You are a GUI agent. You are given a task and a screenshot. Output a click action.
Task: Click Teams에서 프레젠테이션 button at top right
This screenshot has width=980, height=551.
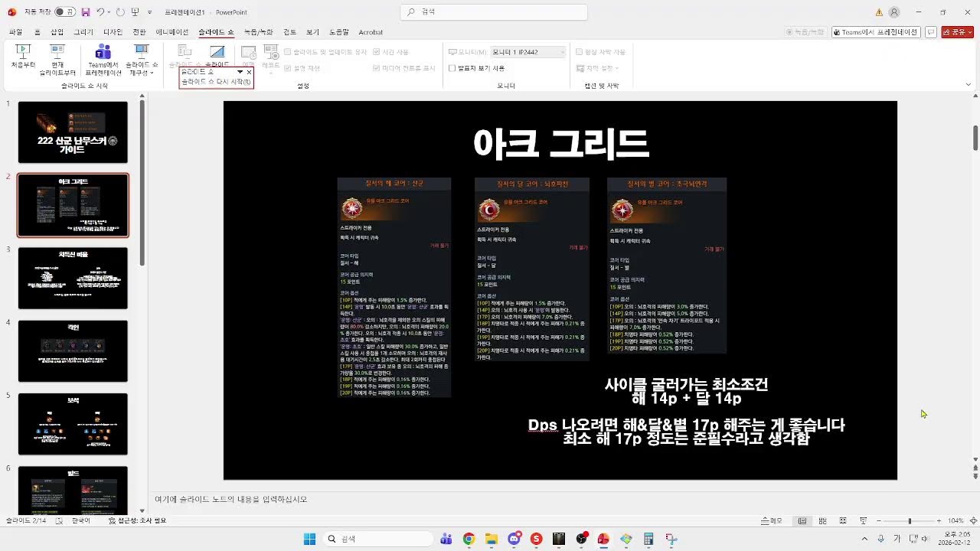coord(876,32)
